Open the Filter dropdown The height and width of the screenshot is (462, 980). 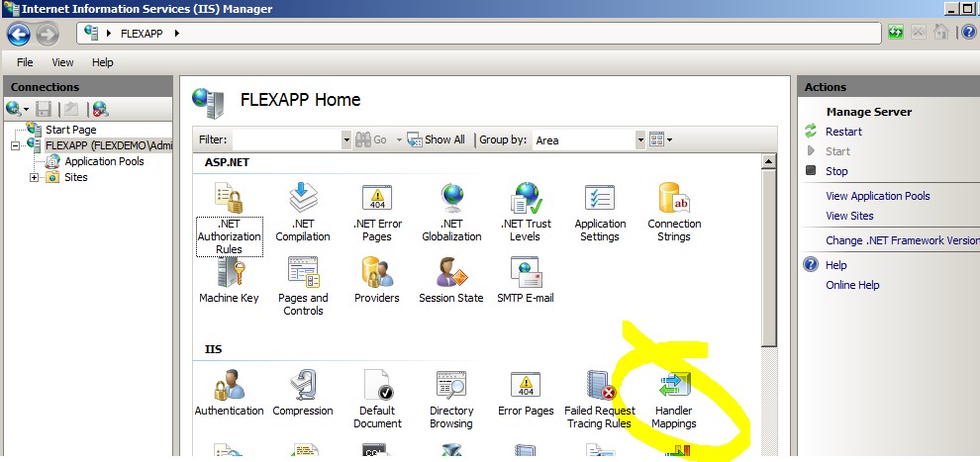pyautogui.click(x=346, y=139)
